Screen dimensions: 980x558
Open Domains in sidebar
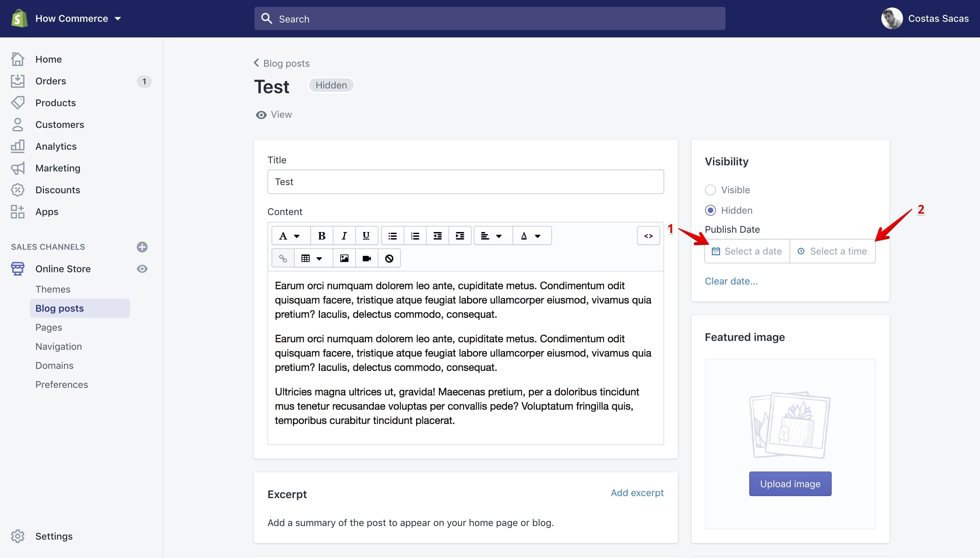[54, 365]
